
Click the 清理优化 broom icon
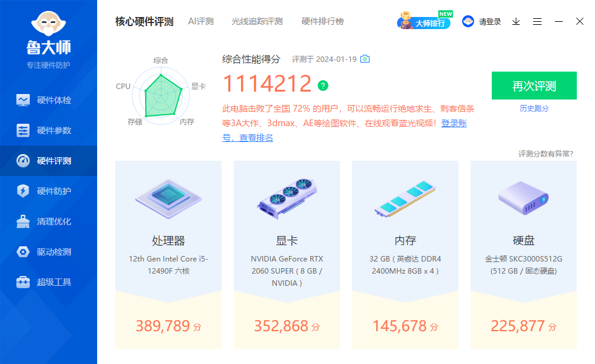tap(23, 221)
